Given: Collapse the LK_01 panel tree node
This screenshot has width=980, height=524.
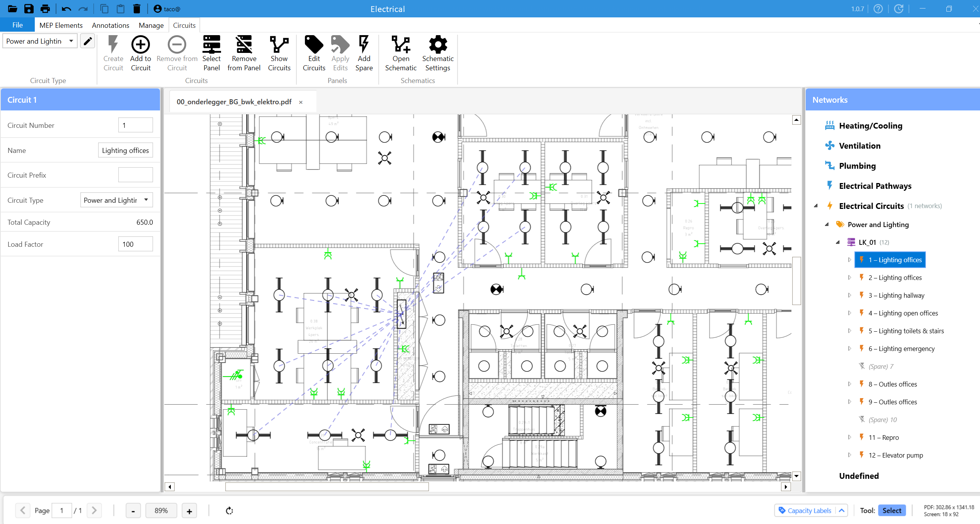Looking at the screenshot, I should (x=838, y=242).
